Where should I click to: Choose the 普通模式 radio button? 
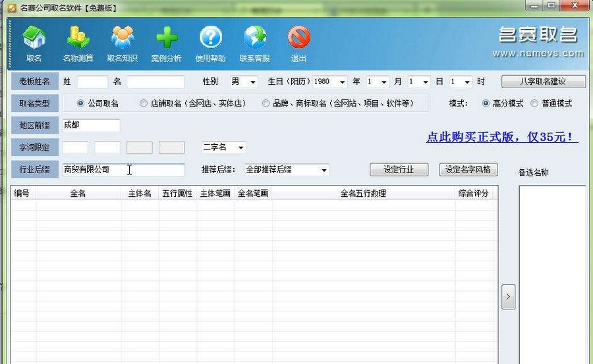534,103
